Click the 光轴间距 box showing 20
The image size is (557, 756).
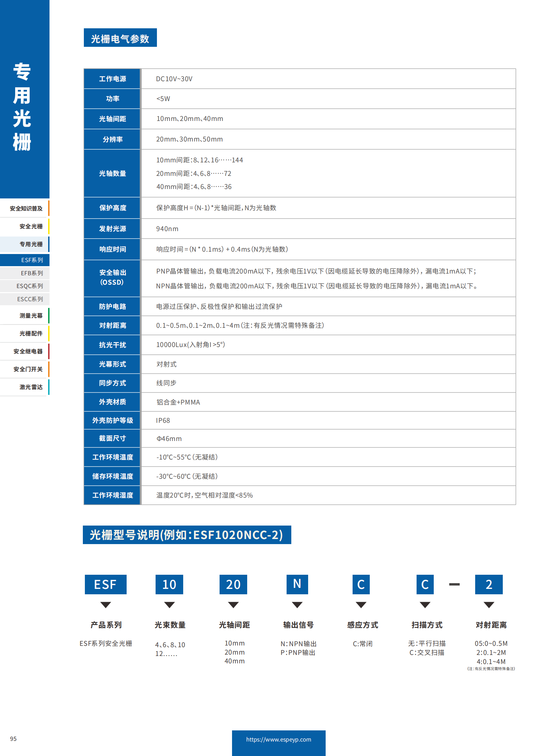(x=234, y=585)
